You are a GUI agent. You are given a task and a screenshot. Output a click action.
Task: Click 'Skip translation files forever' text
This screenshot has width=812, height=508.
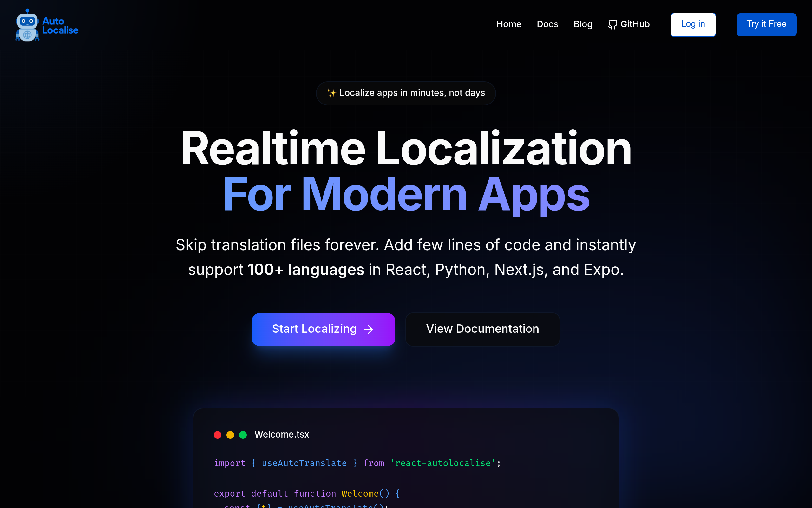coord(277,244)
